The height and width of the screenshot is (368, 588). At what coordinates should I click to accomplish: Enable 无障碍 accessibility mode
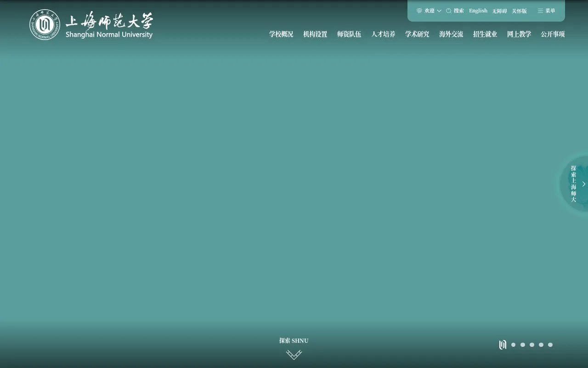tap(500, 11)
